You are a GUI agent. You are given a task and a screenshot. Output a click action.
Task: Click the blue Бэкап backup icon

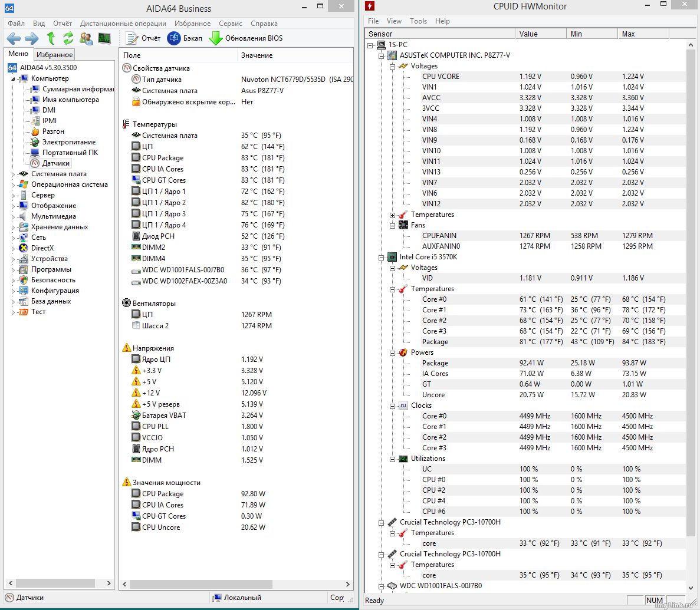[x=174, y=38]
